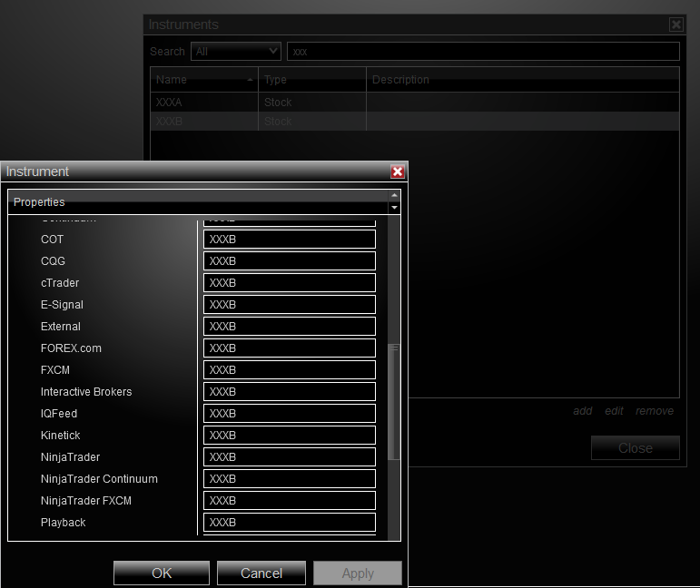
Task: Click the Properties scroll up arrow
Action: [x=394, y=195]
